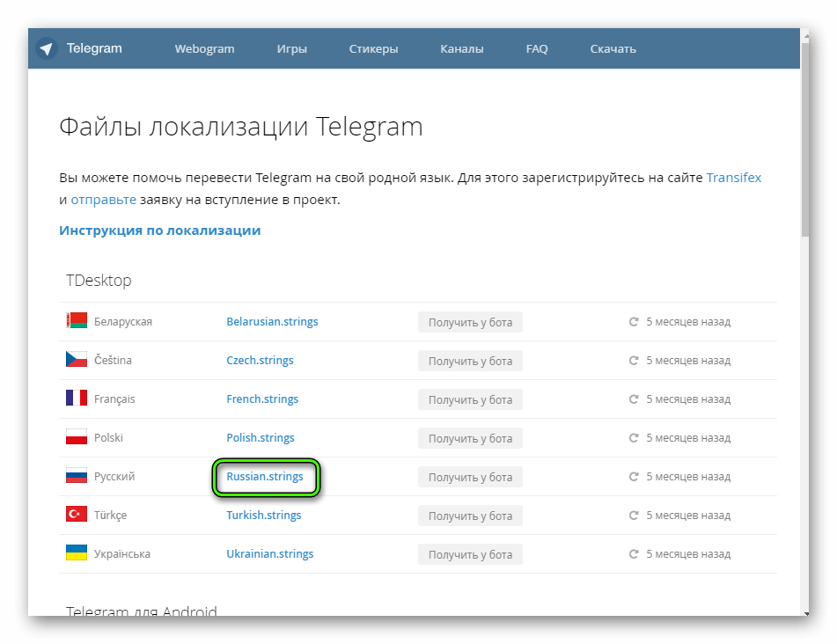Click the Русский language name

pos(114,477)
